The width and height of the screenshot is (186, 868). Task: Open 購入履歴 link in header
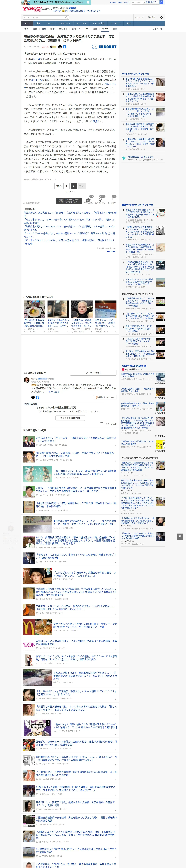pyautogui.click(x=152, y=18)
